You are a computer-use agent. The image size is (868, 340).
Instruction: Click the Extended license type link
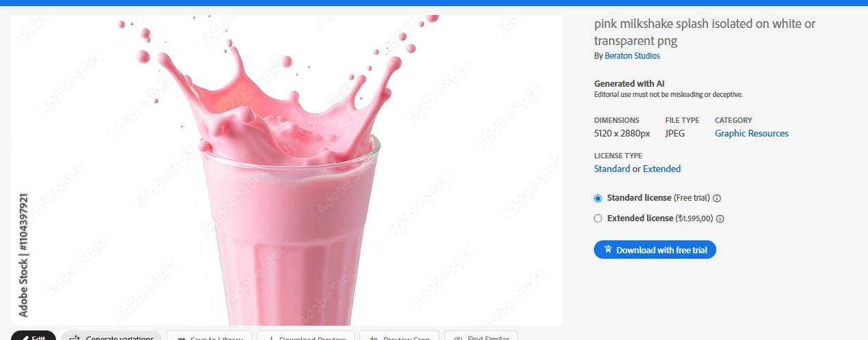click(x=662, y=169)
